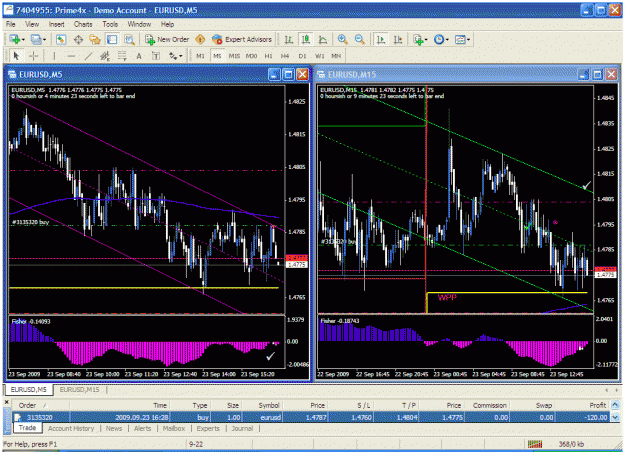
Task: Open the Journal terminal tab
Action: point(242,428)
